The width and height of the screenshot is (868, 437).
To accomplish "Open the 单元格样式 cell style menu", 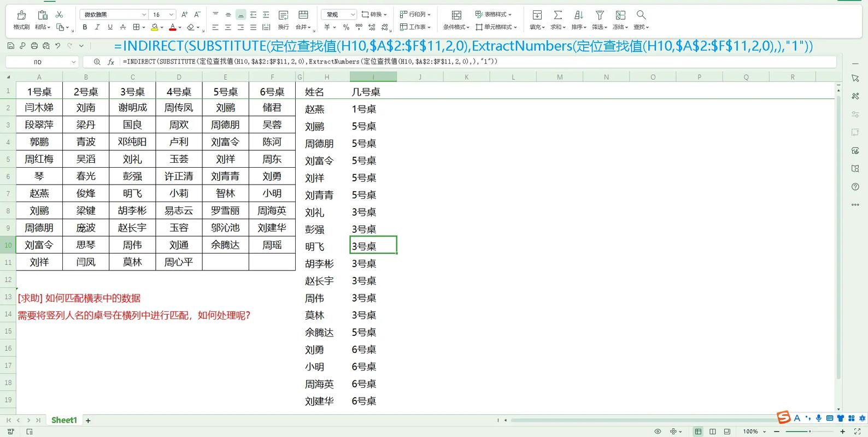I will 496,27.
